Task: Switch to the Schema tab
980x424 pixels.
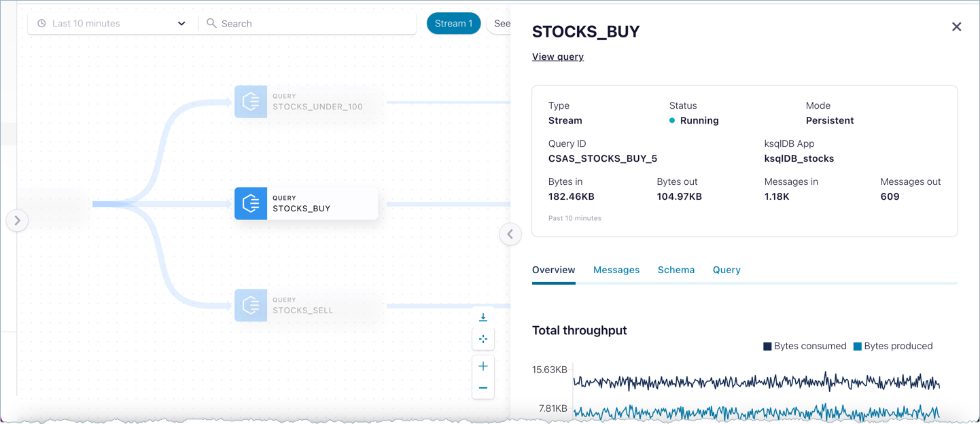Action: [x=676, y=270]
